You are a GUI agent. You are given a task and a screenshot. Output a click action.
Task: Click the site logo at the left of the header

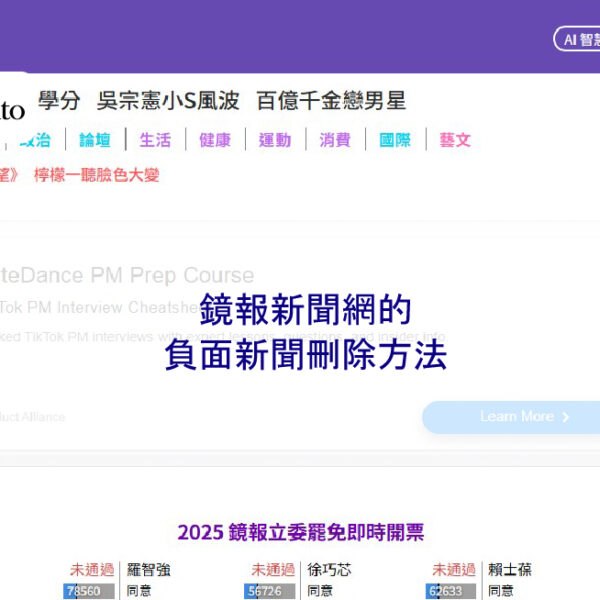(12, 111)
